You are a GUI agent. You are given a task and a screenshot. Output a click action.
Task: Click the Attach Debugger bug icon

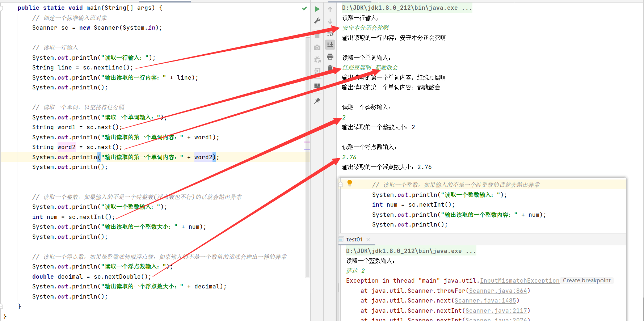(x=317, y=59)
